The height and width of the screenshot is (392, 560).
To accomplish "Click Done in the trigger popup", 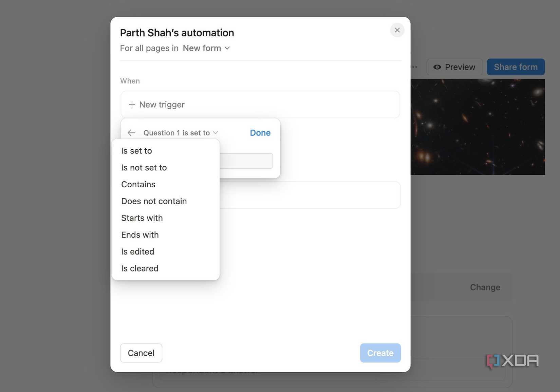I will [x=260, y=133].
